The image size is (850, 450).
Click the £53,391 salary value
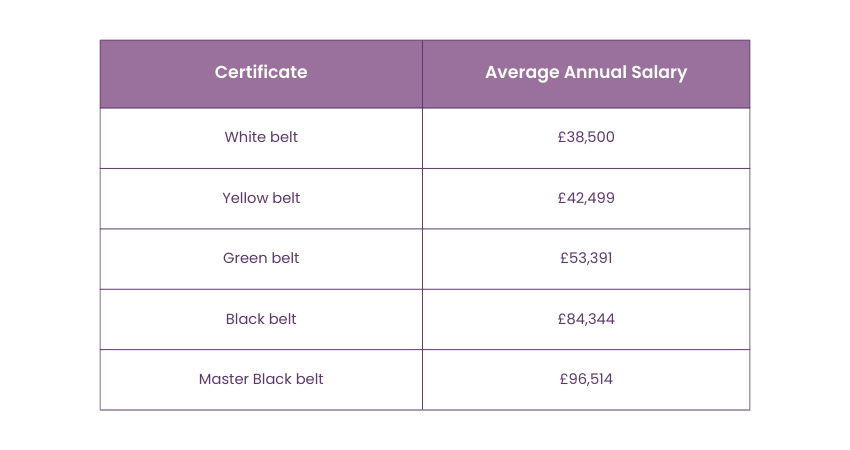tap(586, 258)
